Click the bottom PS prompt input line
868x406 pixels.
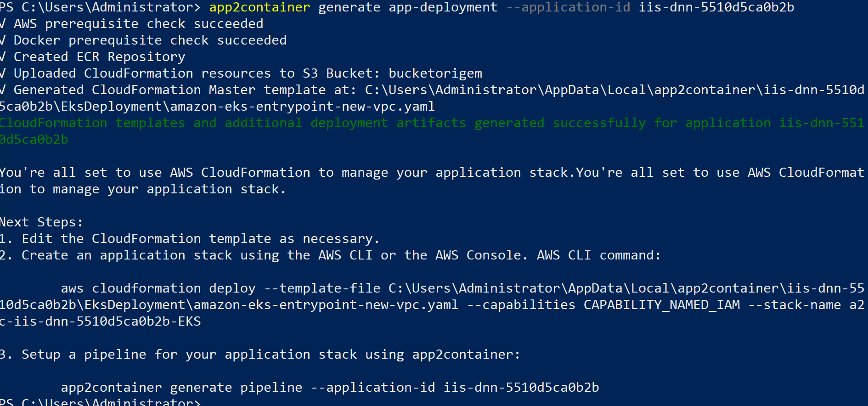click(x=100, y=402)
